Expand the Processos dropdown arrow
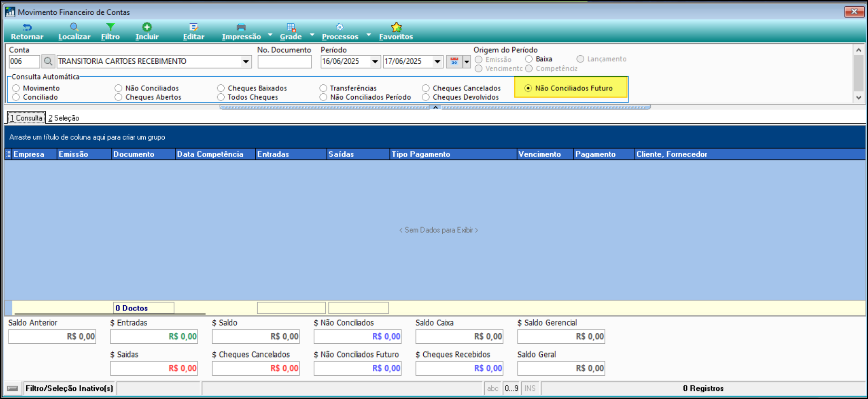This screenshot has width=868, height=399. point(369,35)
